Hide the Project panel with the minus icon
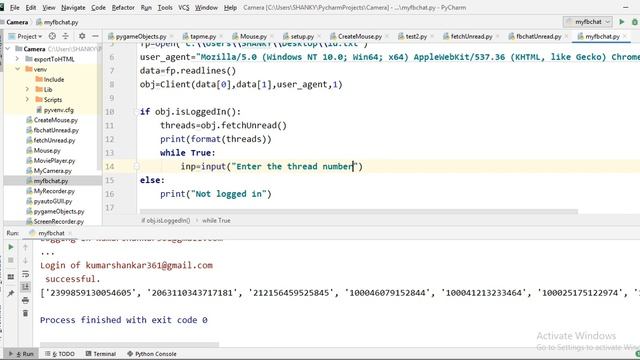Image resolution: width=640 pixels, height=360 pixels. (x=95, y=36)
